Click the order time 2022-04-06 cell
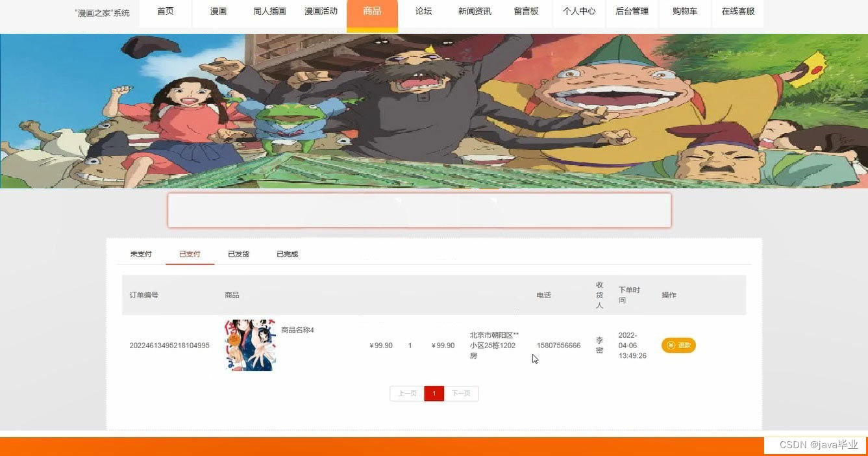 pyautogui.click(x=632, y=346)
